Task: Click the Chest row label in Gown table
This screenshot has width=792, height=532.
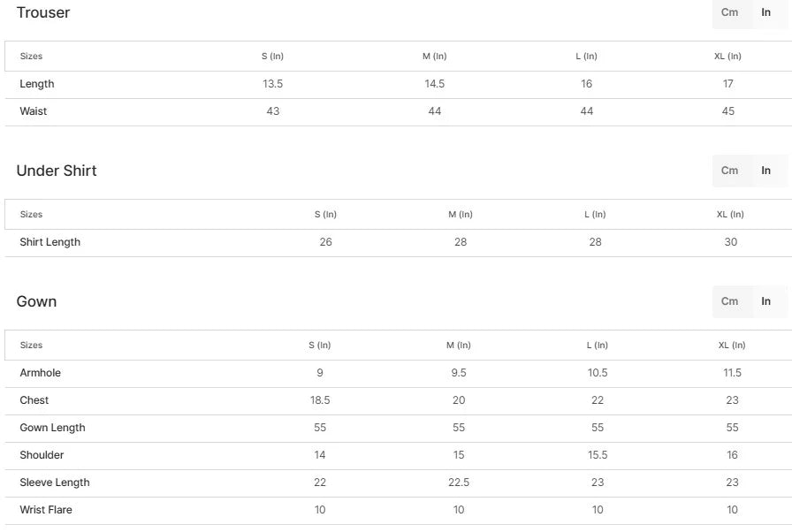Action: click(x=34, y=400)
